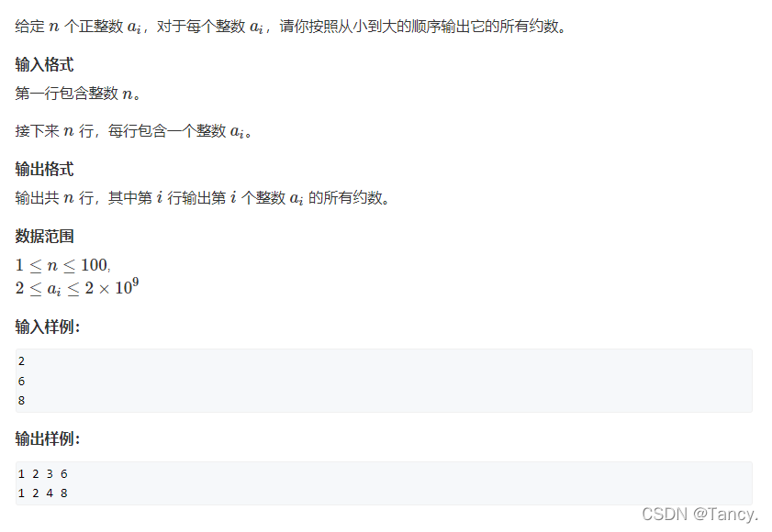Click the 1 ≤ n ≤ 100 constraint

[62, 265]
